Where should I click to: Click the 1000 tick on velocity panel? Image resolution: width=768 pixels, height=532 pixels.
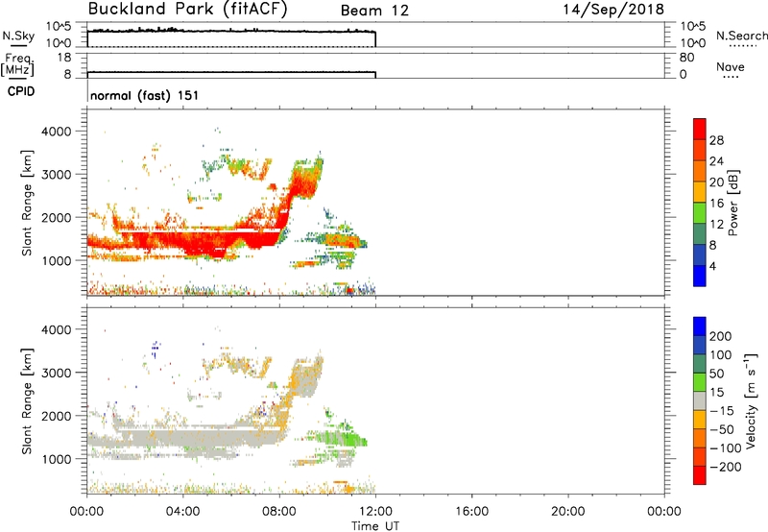pos(57,459)
